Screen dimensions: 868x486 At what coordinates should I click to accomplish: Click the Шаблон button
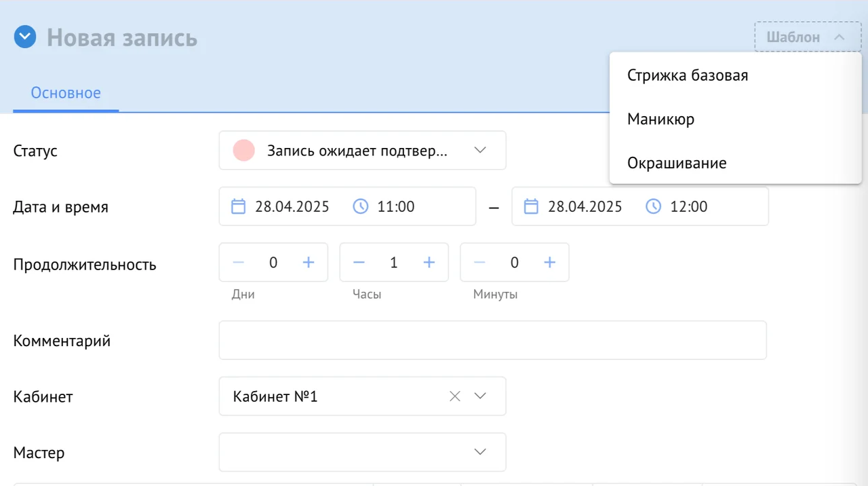793,37
